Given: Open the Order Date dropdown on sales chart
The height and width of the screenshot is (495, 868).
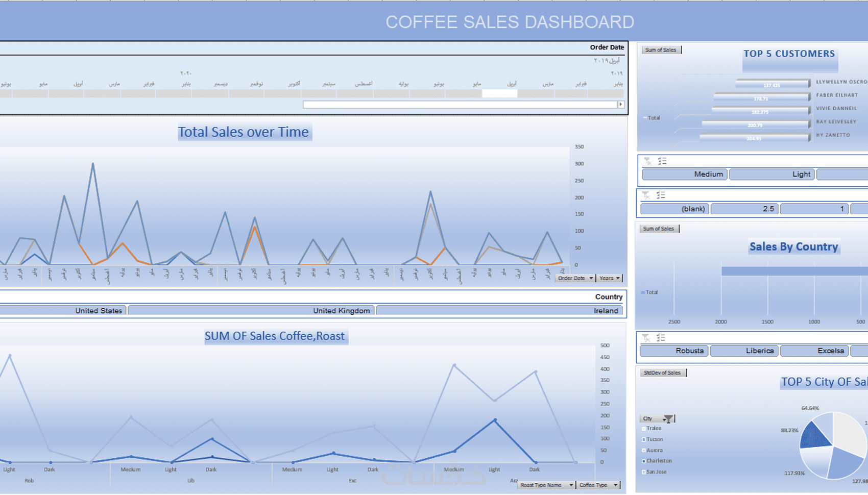Looking at the screenshot, I should [x=575, y=278].
